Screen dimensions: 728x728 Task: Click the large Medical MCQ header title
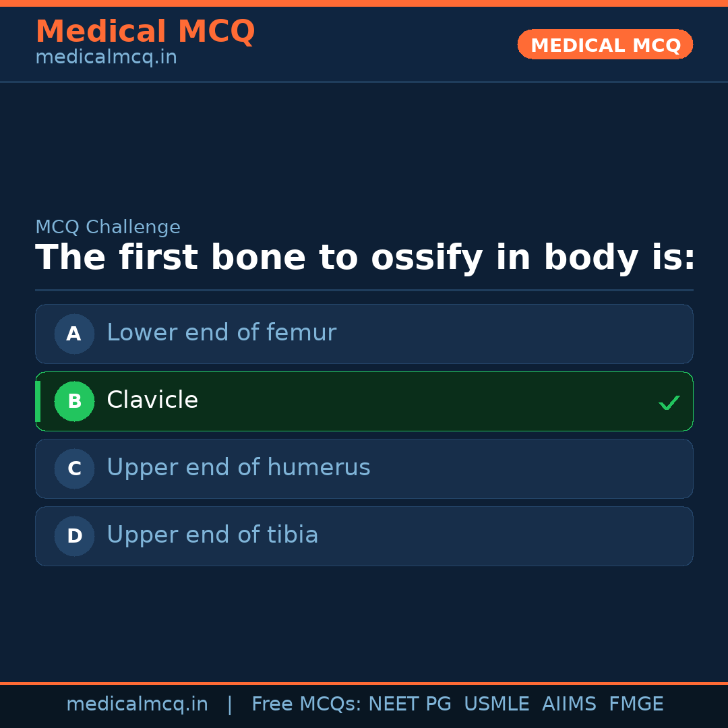click(145, 32)
